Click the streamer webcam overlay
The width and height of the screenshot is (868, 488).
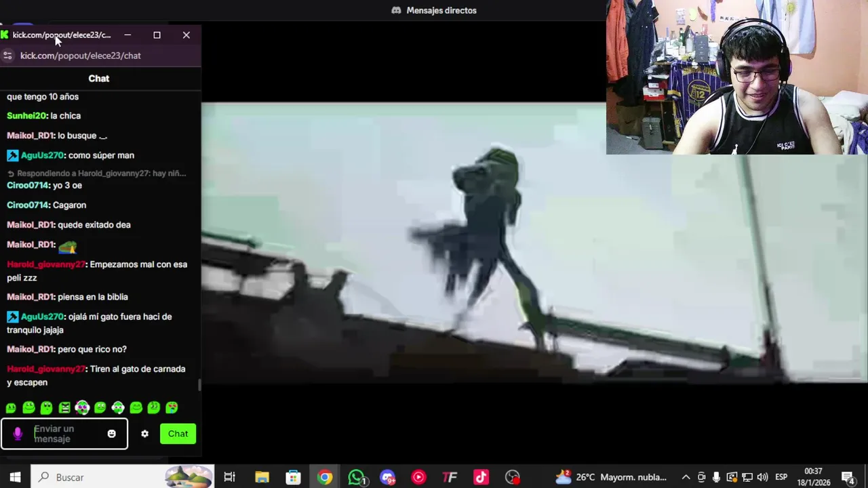(x=737, y=77)
